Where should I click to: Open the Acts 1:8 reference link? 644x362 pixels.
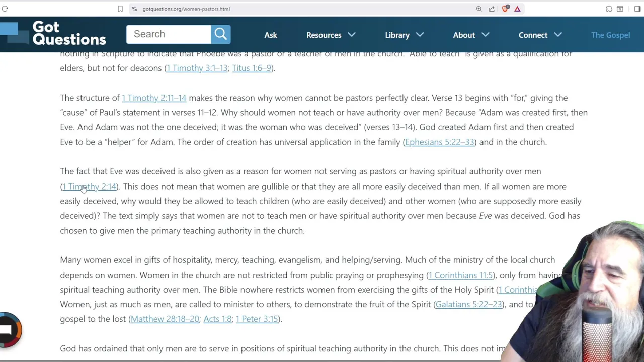point(217,319)
